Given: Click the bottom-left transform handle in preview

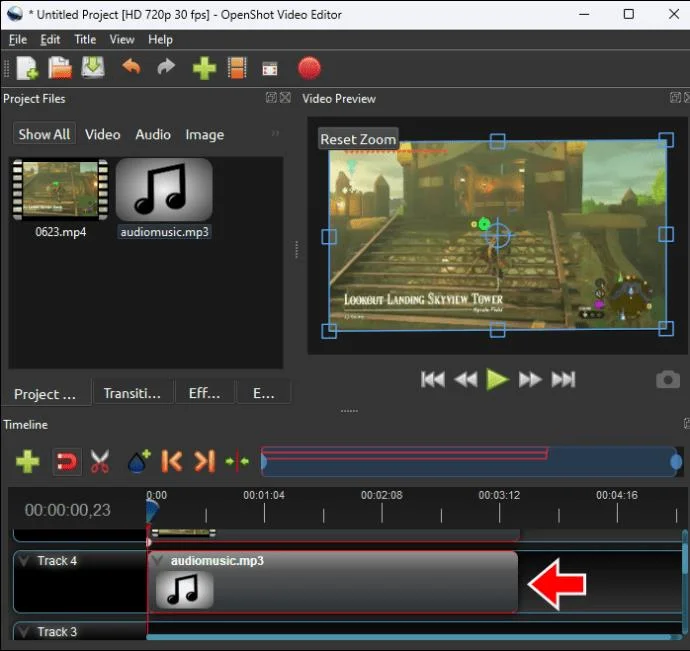Looking at the screenshot, I should click(x=329, y=331).
